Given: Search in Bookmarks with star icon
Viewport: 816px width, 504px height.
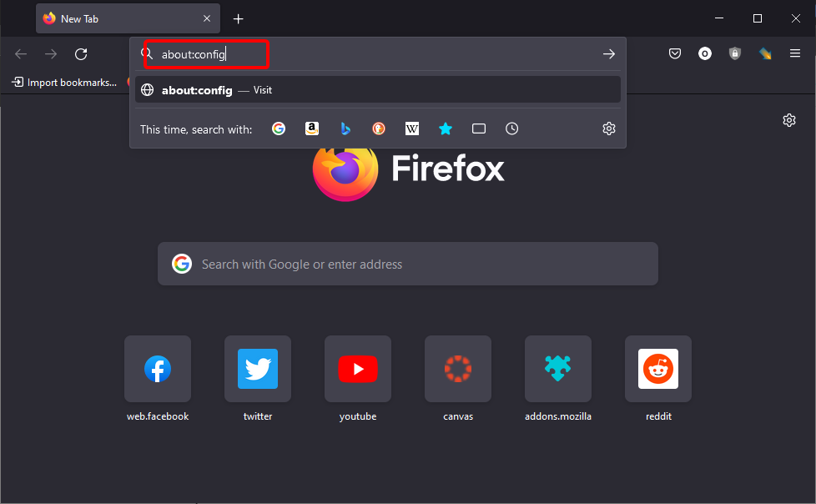Looking at the screenshot, I should [446, 129].
